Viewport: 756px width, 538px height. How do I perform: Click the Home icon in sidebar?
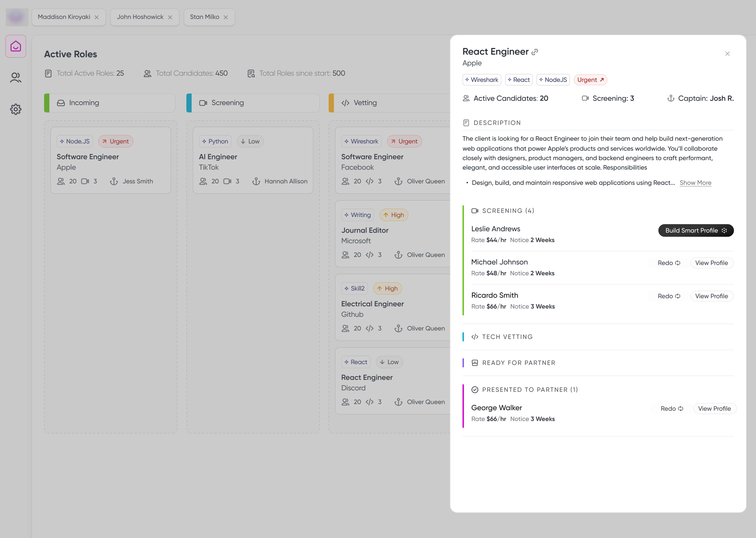(x=15, y=46)
